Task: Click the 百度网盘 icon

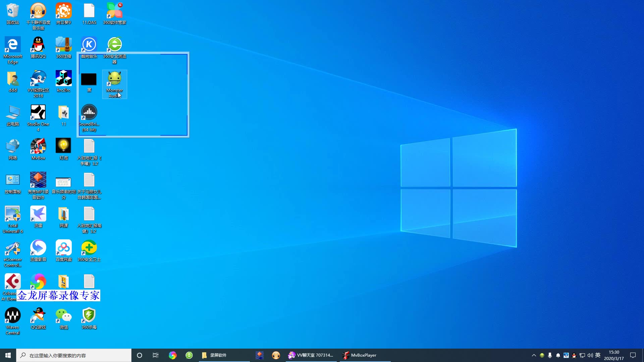Action: pyautogui.click(x=64, y=251)
